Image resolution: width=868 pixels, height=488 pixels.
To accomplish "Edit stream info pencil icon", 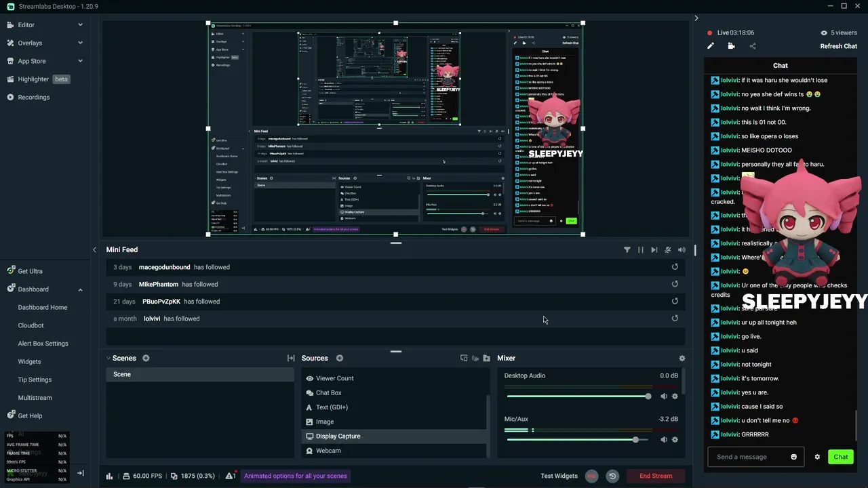I will pos(711,46).
